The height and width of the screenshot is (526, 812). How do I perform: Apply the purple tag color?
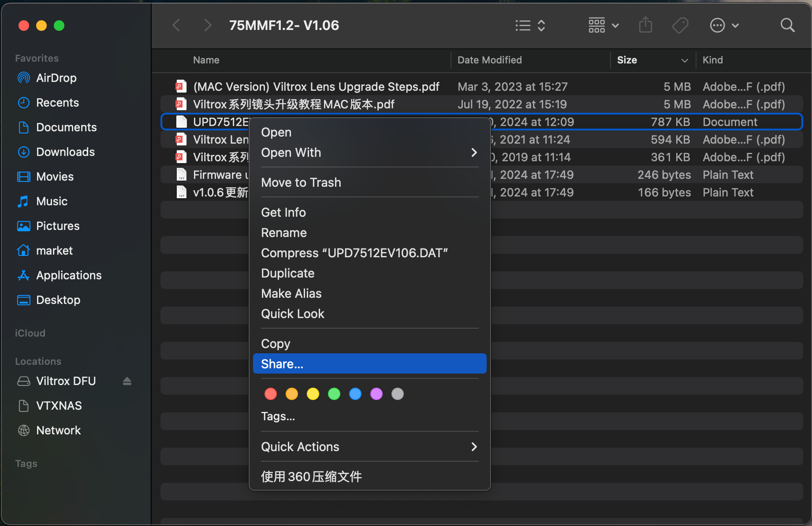click(376, 394)
